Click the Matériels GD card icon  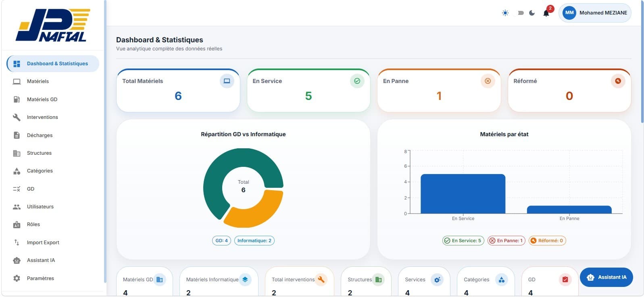coord(160,279)
